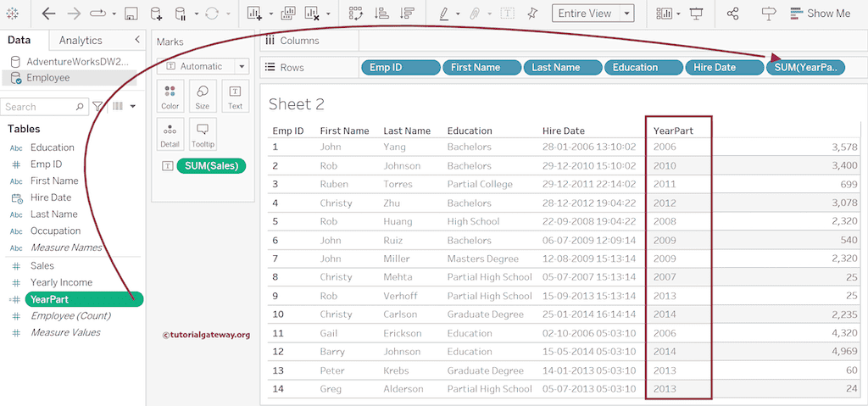Click the Data Guide signpost icon
Viewport: 868px width, 406px height.
click(769, 14)
